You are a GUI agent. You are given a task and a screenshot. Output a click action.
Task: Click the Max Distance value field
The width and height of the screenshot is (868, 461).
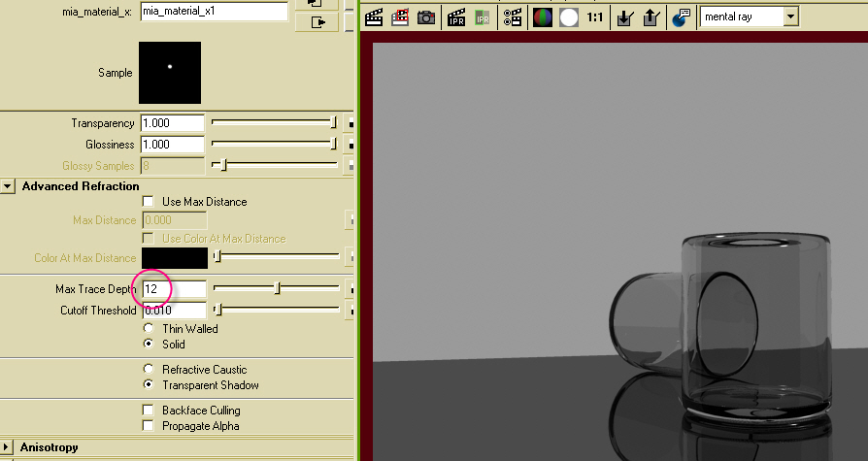175,220
